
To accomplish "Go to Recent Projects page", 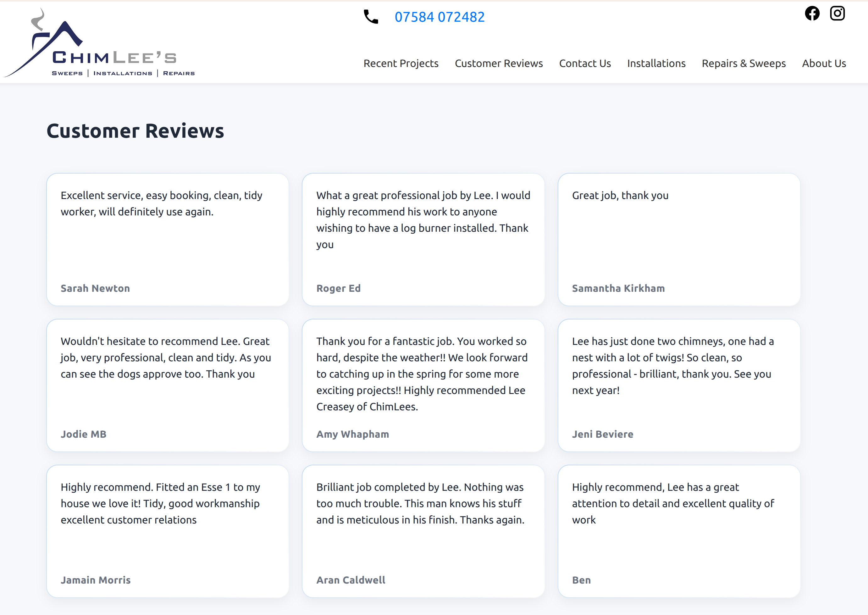I will coord(401,63).
